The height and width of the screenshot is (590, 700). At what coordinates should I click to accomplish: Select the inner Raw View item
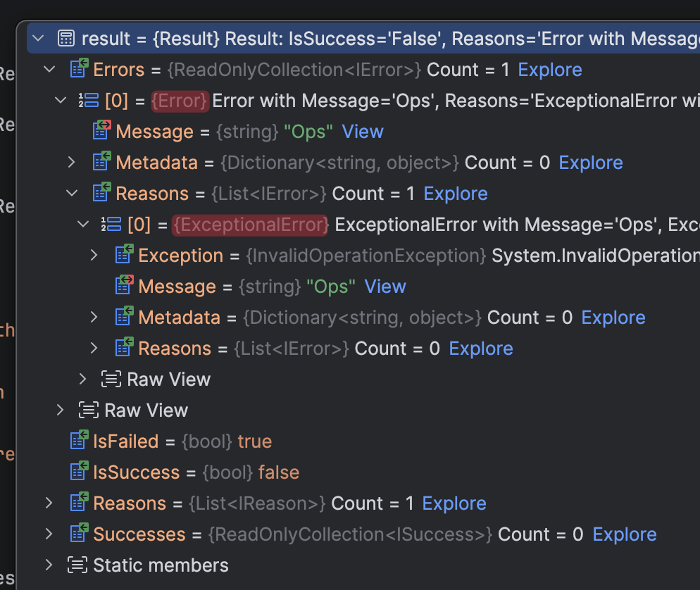(x=168, y=379)
